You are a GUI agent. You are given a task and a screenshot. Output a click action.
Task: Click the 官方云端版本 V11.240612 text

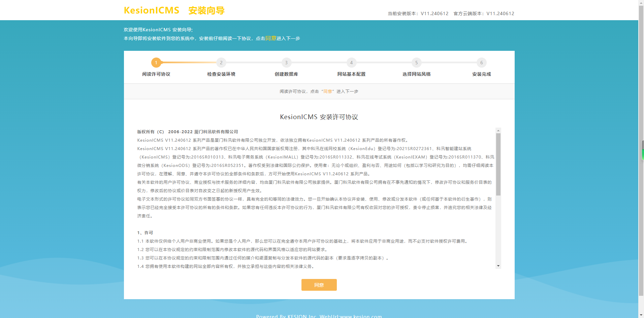[x=484, y=13]
